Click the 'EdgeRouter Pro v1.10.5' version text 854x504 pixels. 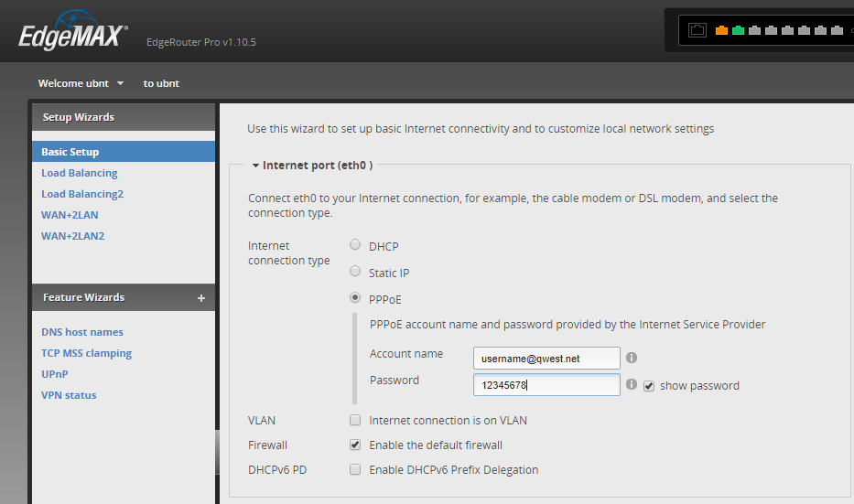click(x=201, y=42)
